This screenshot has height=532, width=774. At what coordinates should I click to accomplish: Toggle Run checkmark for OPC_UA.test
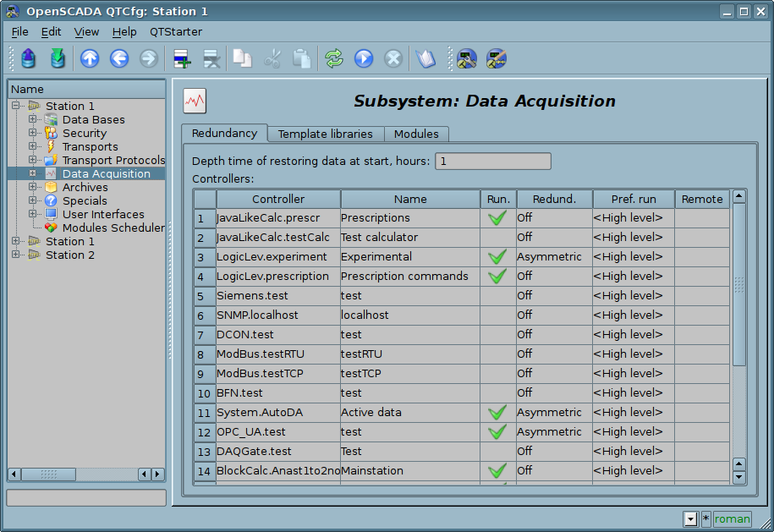(x=497, y=432)
